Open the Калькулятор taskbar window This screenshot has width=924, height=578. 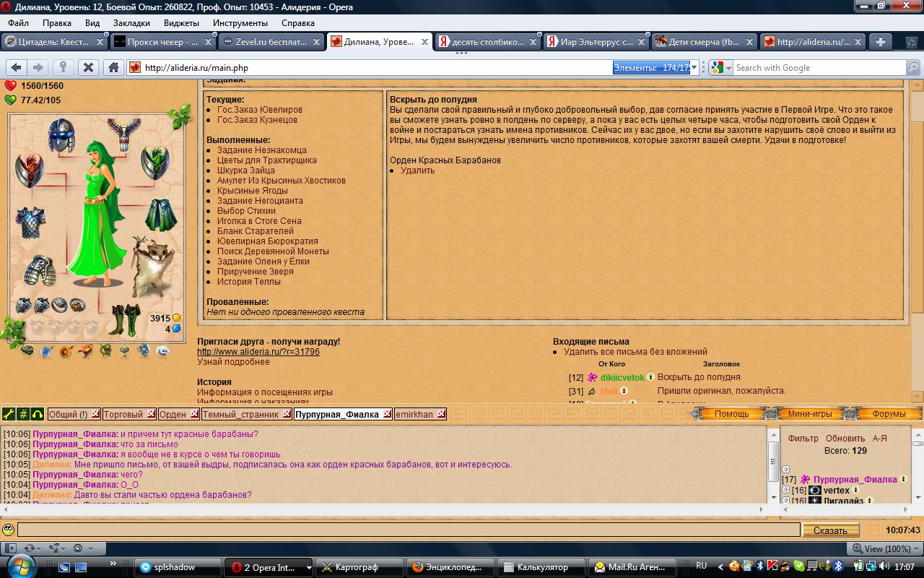click(541, 567)
